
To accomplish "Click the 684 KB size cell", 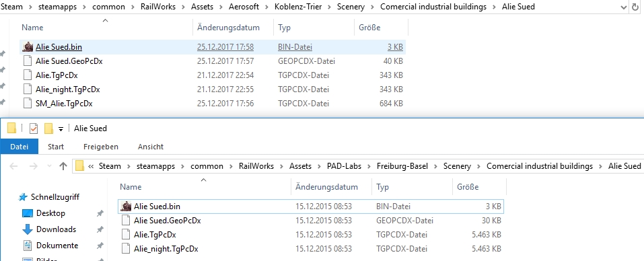I will coord(392,104).
